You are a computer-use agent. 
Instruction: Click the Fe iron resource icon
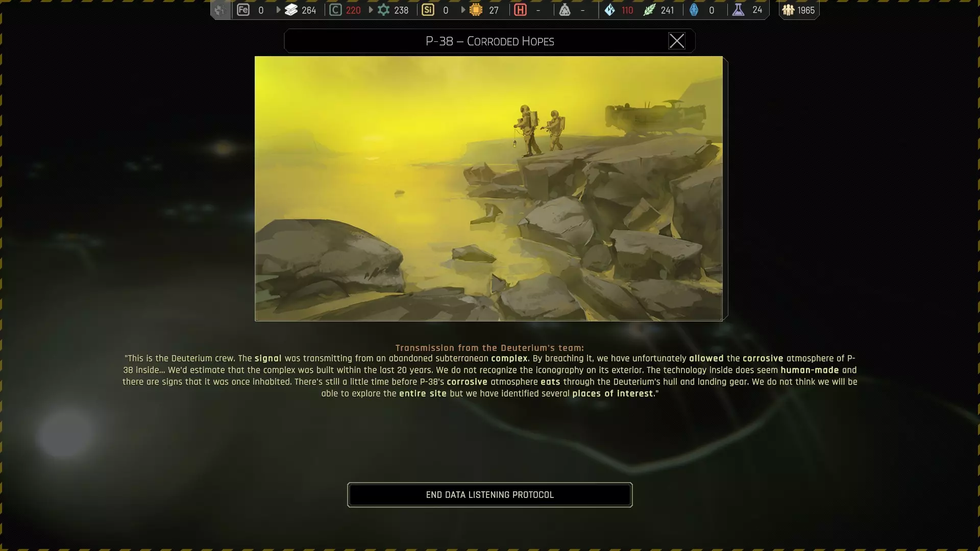[x=243, y=10]
